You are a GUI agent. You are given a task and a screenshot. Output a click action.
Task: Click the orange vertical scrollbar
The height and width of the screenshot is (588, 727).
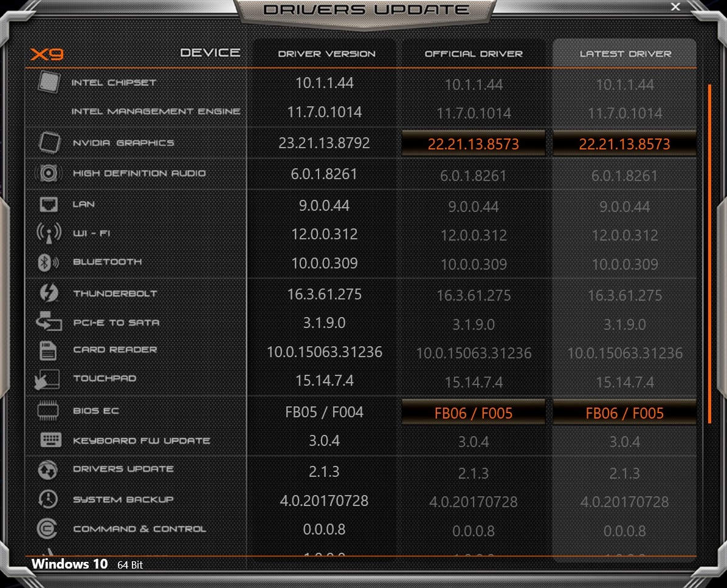[709, 253]
